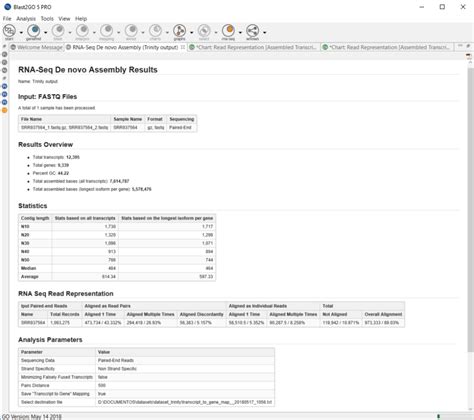This screenshot has width=474, height=420.
Task: Open the graphs dropdown arrow
Action: pos(191,32)
